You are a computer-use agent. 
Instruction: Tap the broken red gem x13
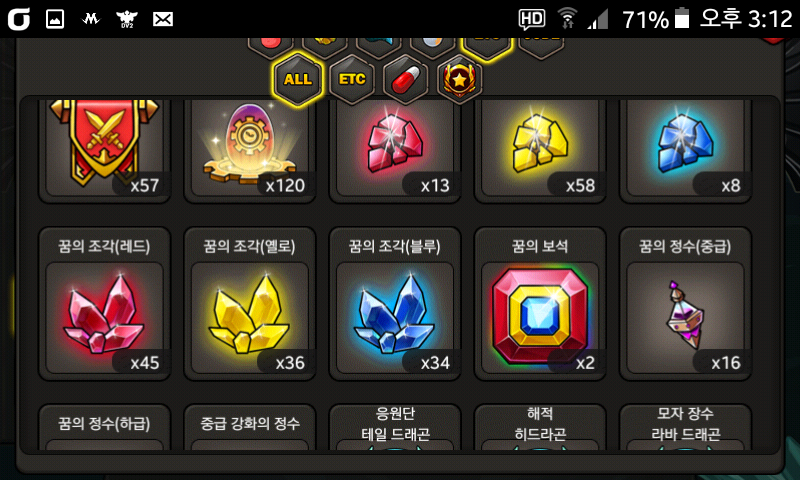[395, 149]
